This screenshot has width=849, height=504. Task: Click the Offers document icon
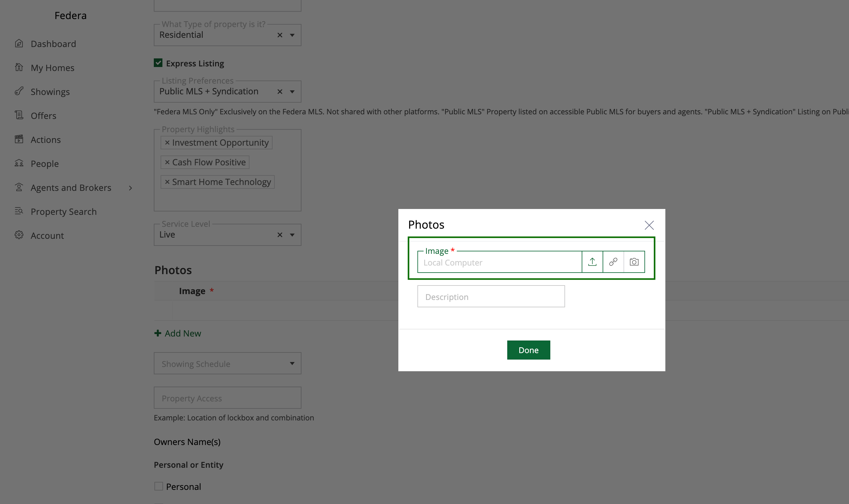19,115
